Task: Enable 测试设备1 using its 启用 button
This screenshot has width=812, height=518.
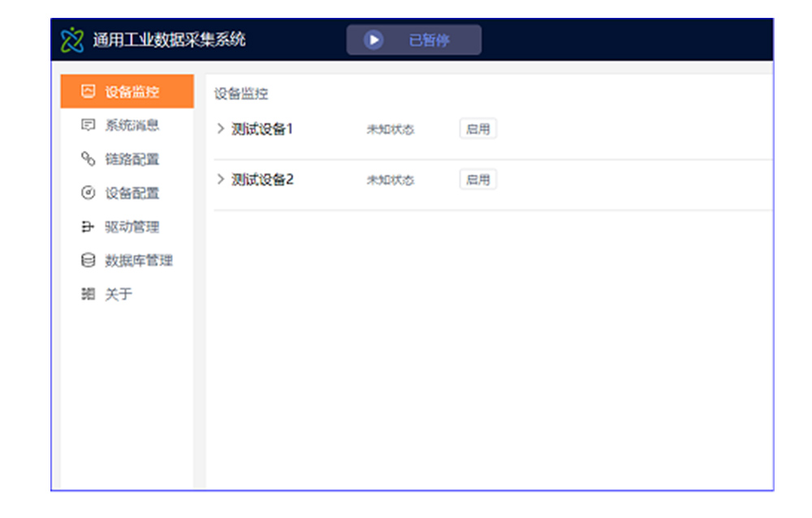Action: pyautogui.click(x=478, y=128)
